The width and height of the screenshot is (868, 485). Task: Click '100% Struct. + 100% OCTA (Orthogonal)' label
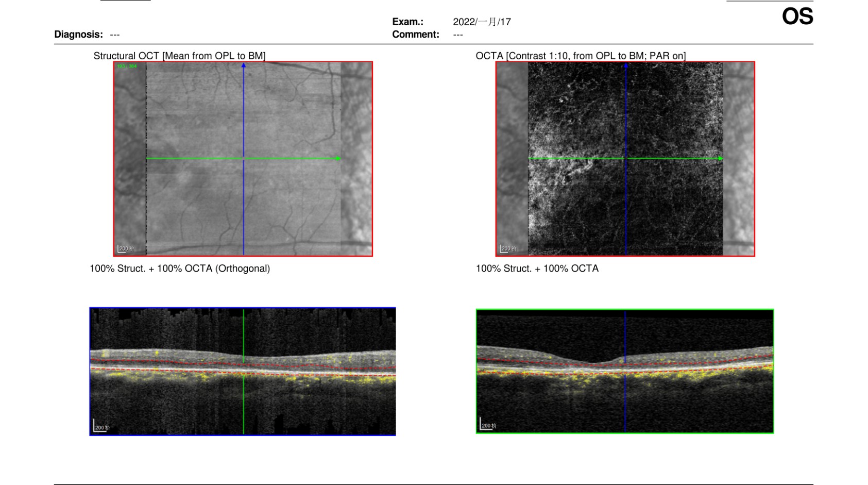[x=180, y=269]
